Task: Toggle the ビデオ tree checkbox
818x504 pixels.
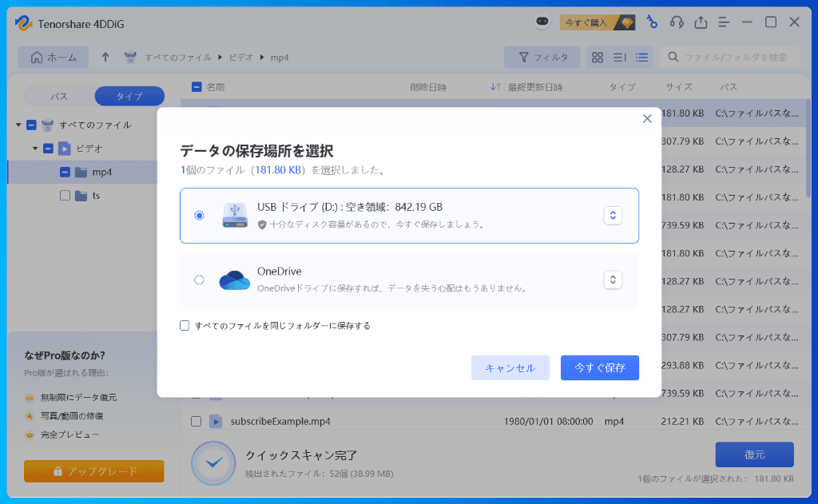Action: point(48,149)
